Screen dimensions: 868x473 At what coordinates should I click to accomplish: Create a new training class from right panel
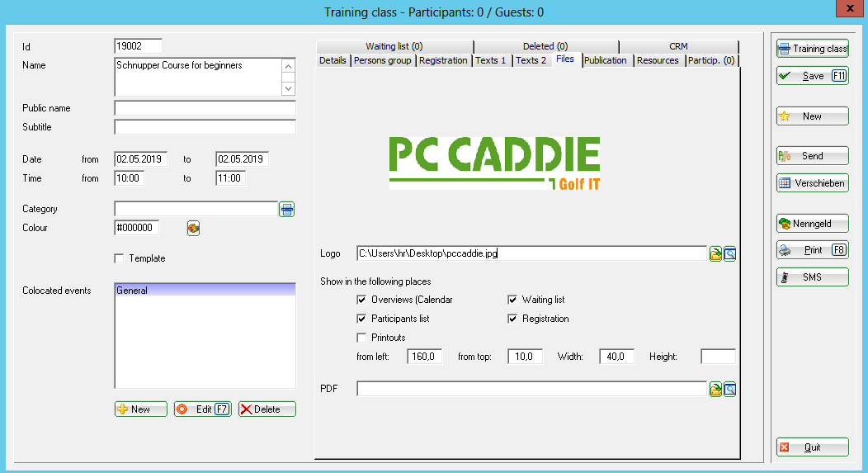813,116
